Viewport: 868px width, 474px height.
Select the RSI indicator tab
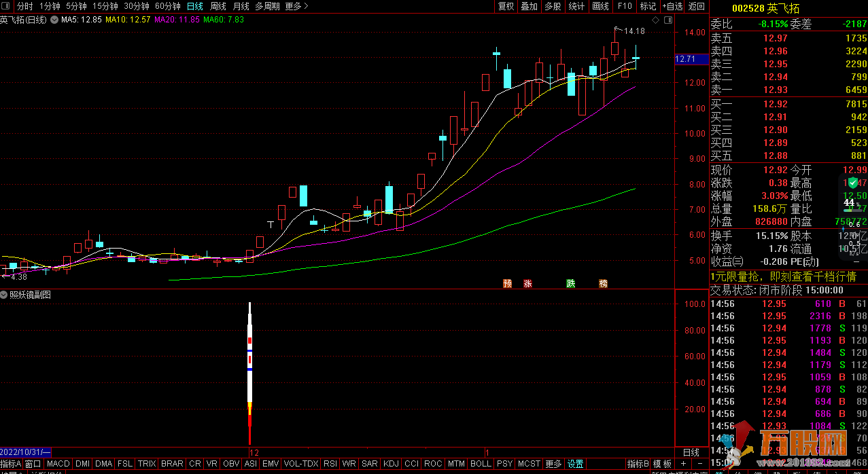click(x=330, y=464)
